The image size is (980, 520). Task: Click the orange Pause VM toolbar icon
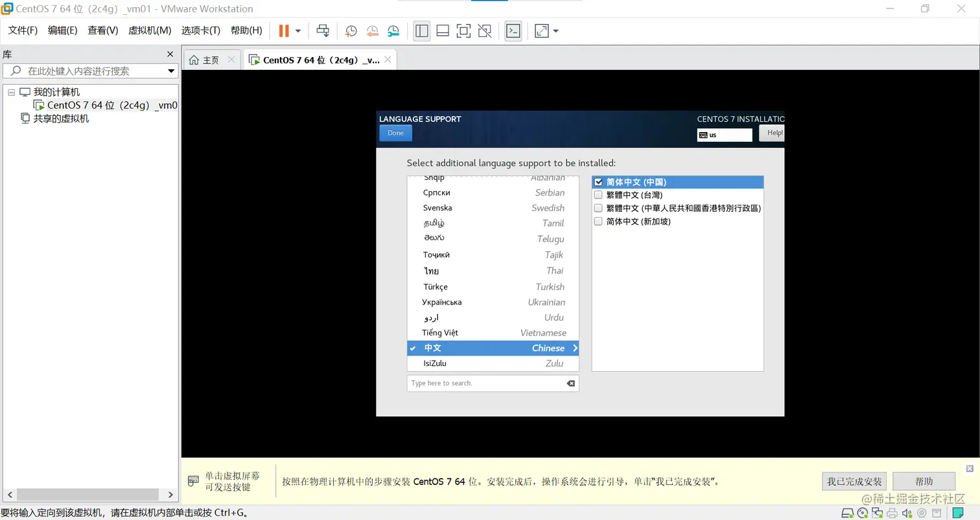click(284, 30)
